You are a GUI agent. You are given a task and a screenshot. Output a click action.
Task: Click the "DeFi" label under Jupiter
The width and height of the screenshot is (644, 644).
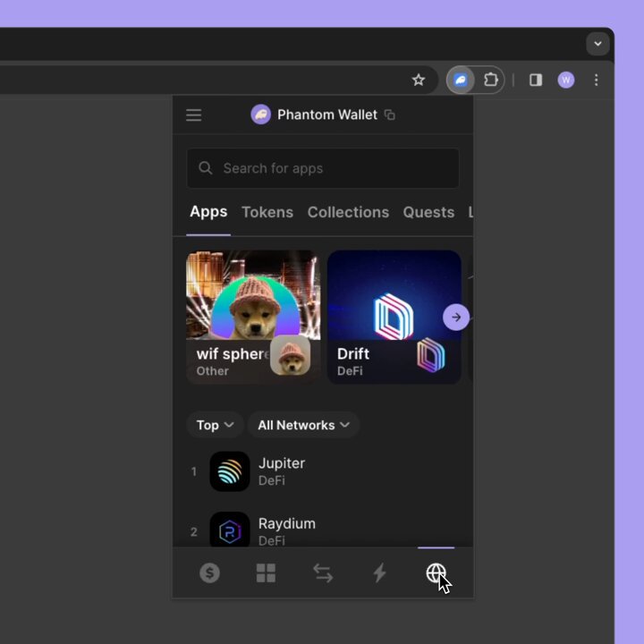click(272, 480)
